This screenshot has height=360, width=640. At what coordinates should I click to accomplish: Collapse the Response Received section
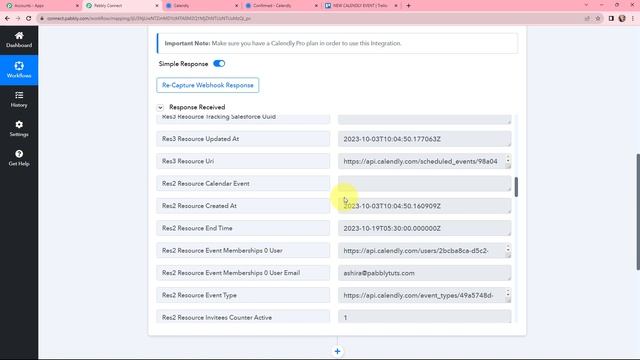tap(160, 107)
